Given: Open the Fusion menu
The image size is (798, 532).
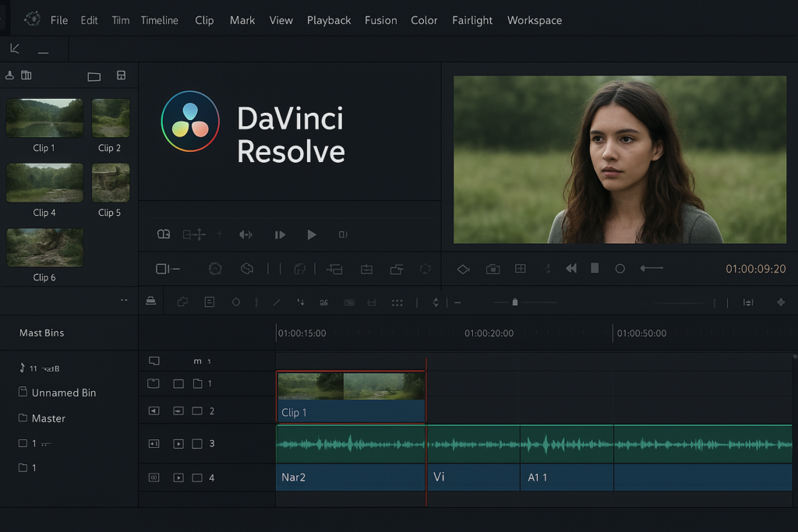Looking at the screenshot, I should click(380, 20).
